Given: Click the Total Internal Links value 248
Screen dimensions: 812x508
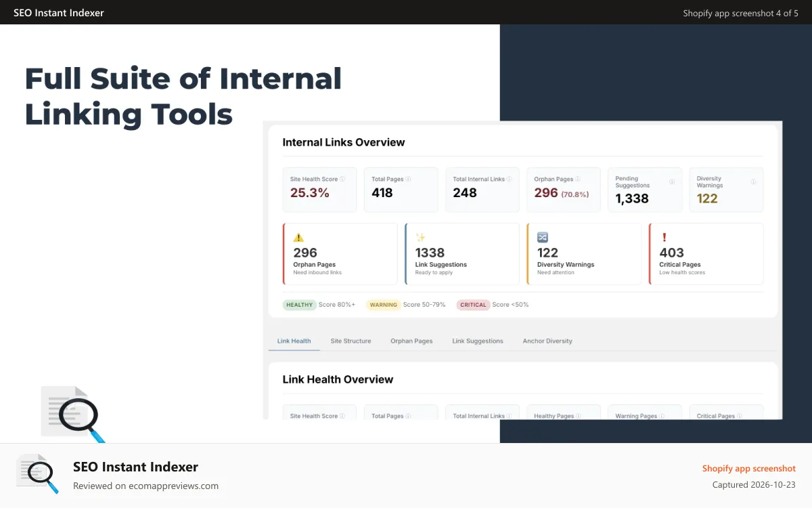Looking at the screenshot, I should coord(465,193).
